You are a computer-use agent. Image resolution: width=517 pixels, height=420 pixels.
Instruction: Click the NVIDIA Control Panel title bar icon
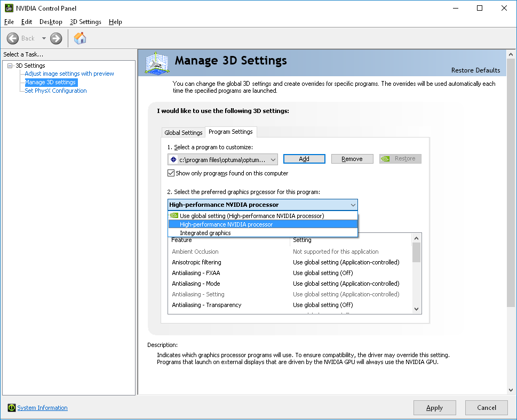pos(9,8)
